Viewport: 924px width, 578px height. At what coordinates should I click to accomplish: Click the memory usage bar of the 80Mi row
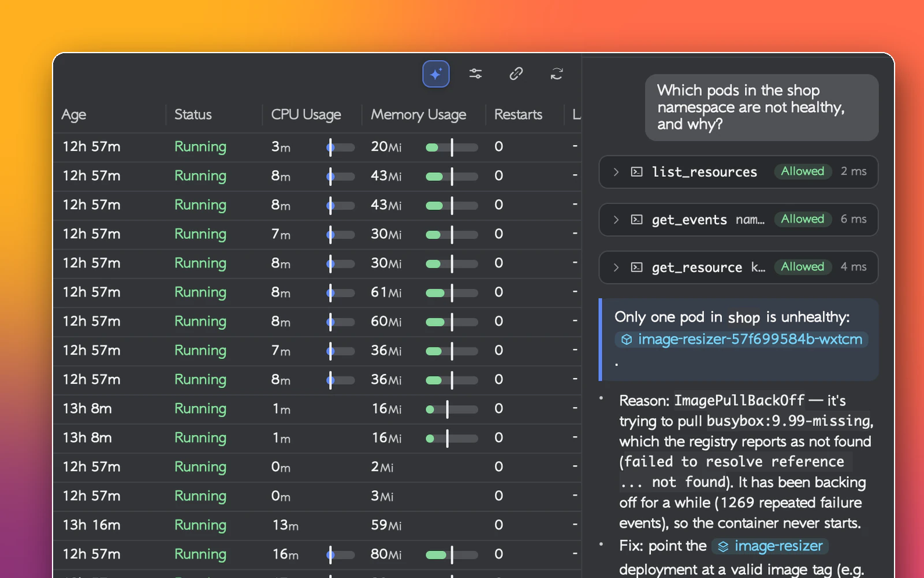pyautogui.click(x=452, y=555)
